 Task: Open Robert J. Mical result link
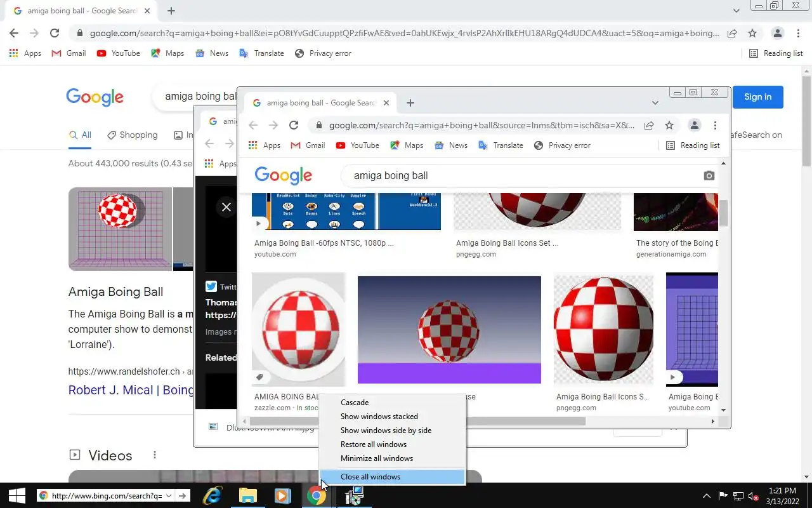pos(131,390)
